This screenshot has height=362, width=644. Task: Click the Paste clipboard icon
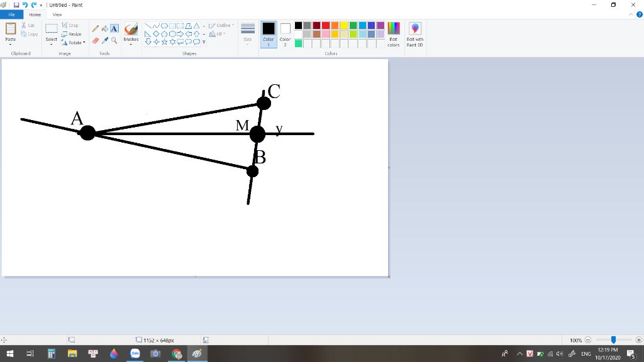coord(10,29)
